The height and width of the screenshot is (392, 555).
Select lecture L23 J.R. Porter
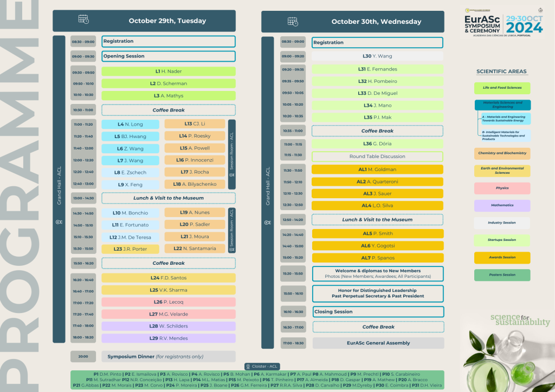(x=130, y=249)
